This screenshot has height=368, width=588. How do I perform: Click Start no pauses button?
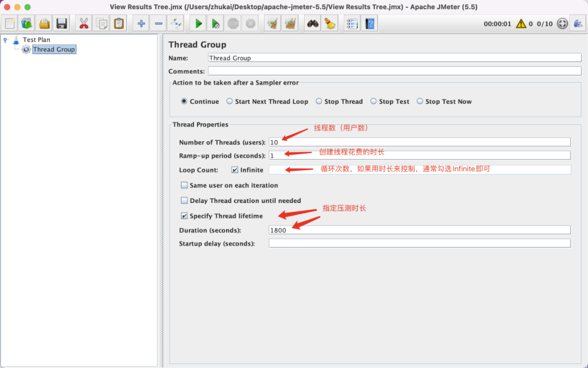pos(216,23)
